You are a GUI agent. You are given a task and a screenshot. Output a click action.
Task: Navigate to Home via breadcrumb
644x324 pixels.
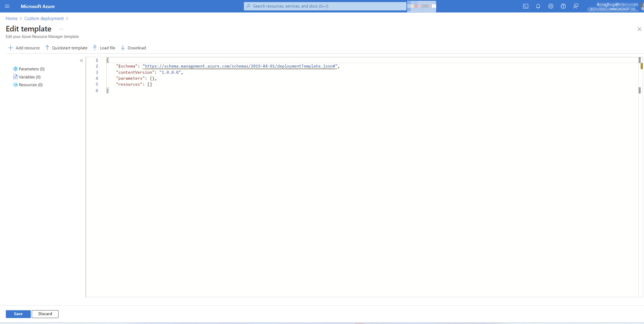pos(12,18)
